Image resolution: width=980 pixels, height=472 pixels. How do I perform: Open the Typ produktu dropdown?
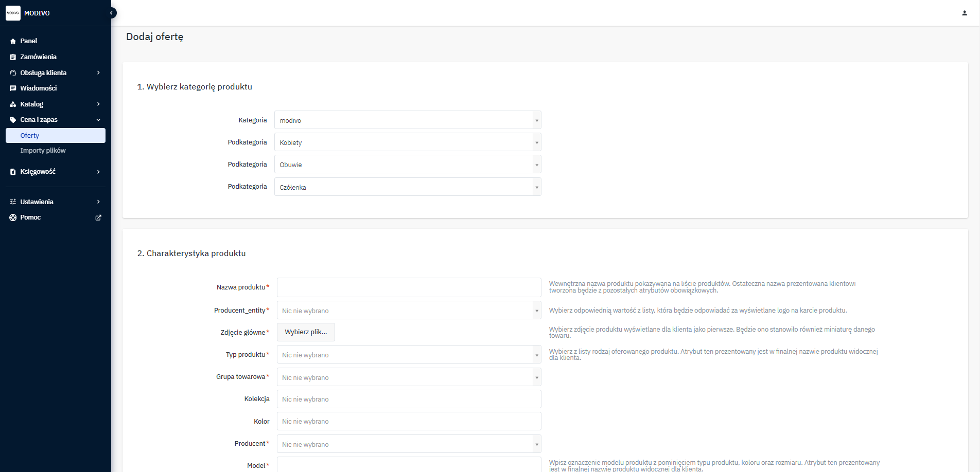(x=409, y=355)
